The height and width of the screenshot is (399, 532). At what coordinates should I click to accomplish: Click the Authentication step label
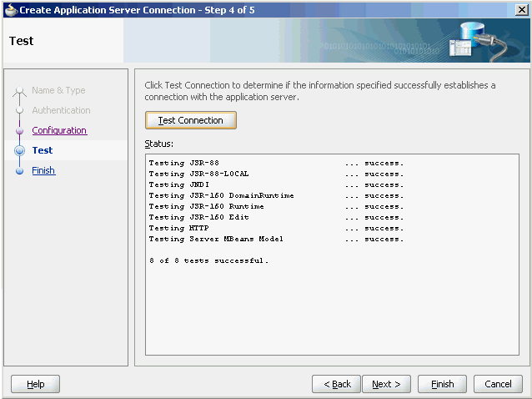click(61, 110)
